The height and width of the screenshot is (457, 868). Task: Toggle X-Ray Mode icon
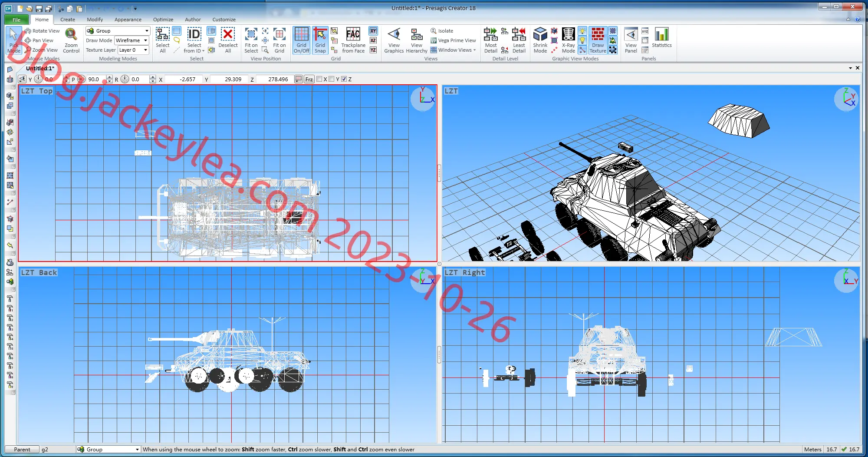569,40
